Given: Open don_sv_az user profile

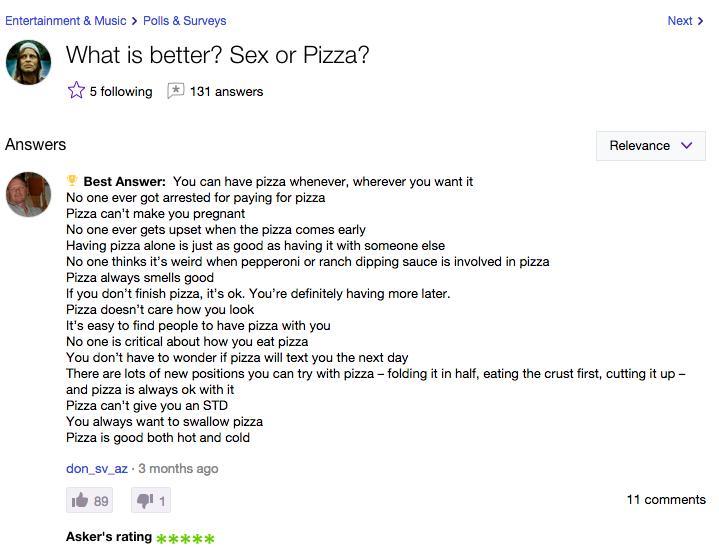Looking at the screenshot, I should (97, 469).
